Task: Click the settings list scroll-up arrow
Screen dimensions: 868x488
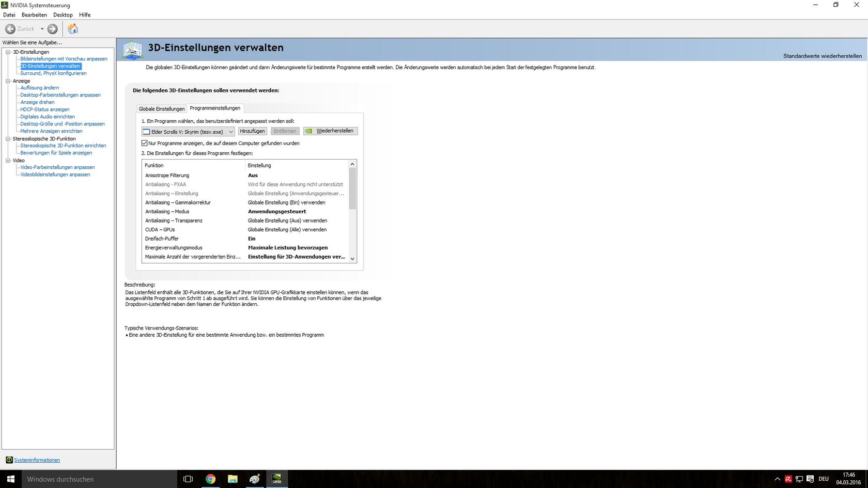Action: [352, 164]
